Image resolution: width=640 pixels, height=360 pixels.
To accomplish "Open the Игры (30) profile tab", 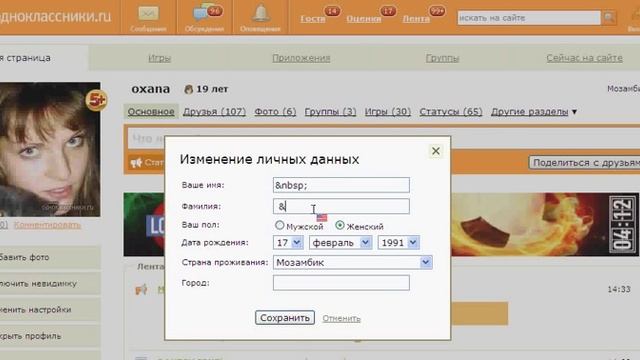I will (x=388, y=111).
